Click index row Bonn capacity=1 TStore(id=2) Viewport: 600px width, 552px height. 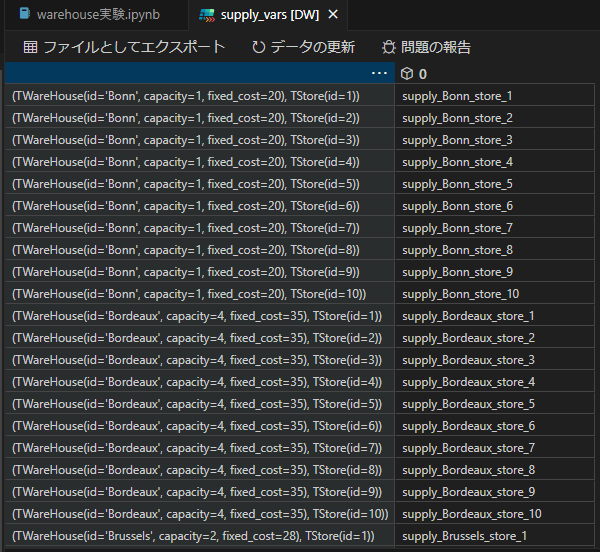click(x=200, y=118)
